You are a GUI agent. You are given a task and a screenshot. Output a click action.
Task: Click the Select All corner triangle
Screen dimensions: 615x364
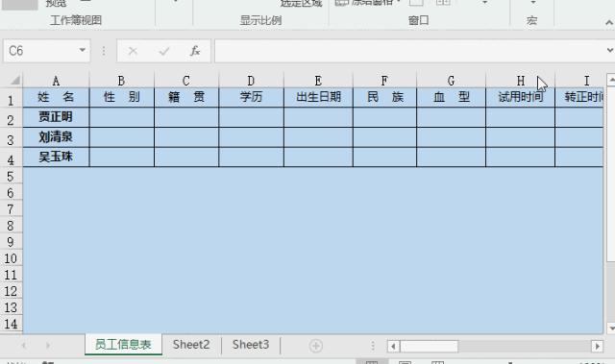(15, 81)
